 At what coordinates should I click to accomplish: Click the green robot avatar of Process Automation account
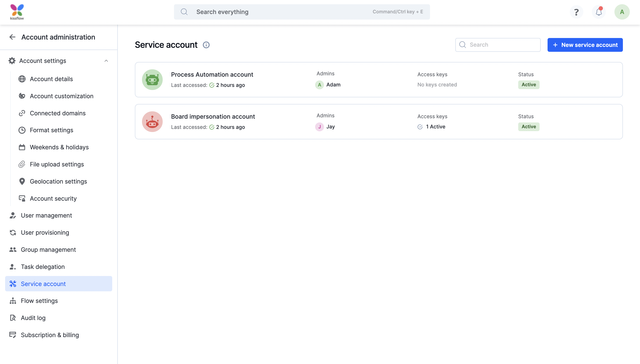tap(152, 80)
